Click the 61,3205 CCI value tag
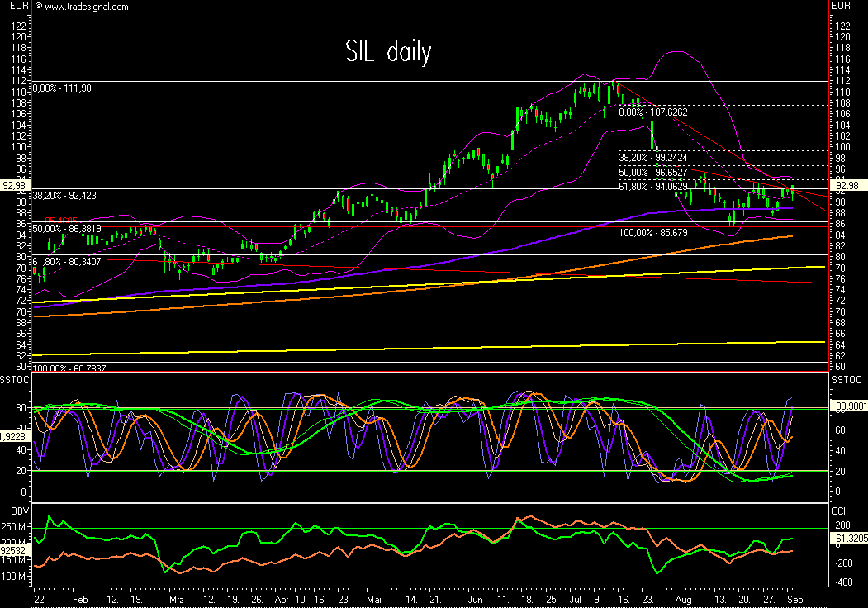The image size is (868, 608). tap(850, 539)
